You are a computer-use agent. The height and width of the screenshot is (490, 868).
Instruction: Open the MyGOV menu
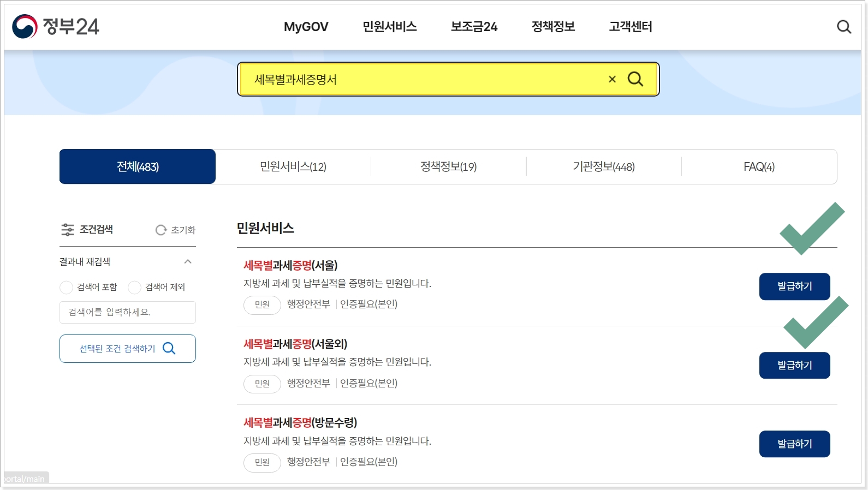[x=306, y=27]
